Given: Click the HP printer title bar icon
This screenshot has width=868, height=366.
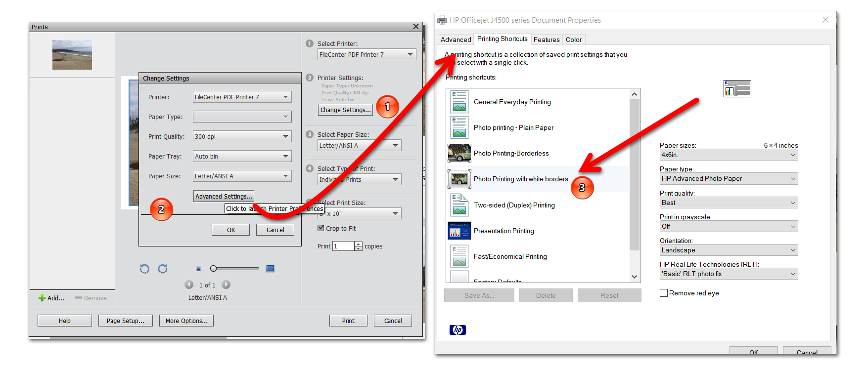Looking at the screenshot, I should (442, 20).
